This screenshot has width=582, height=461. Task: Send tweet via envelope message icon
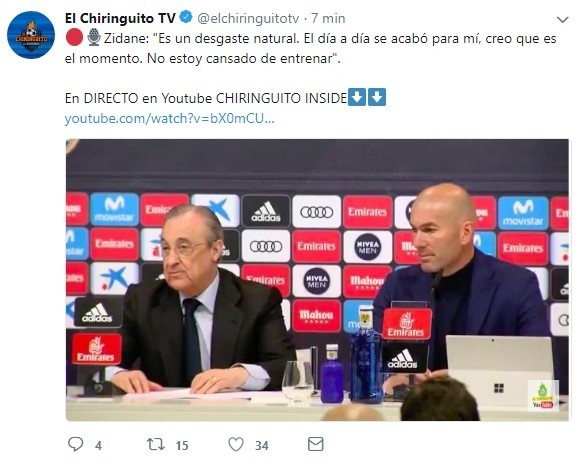pos(315,444)
